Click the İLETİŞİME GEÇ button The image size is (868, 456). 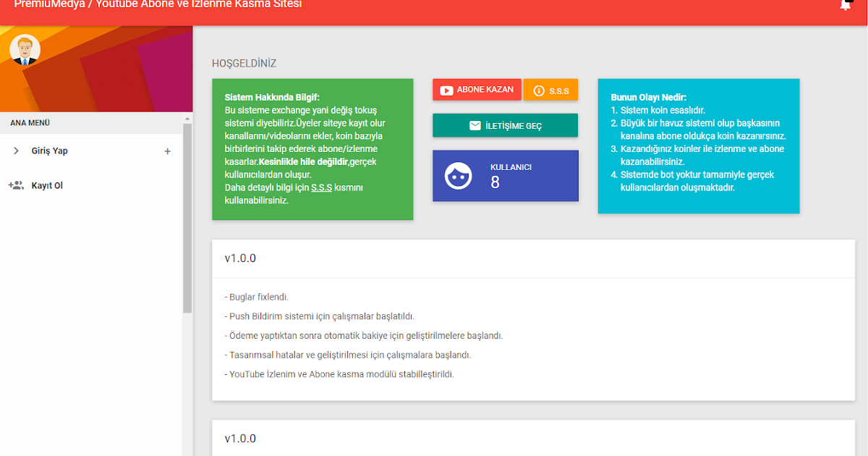[x=505, y=125]
